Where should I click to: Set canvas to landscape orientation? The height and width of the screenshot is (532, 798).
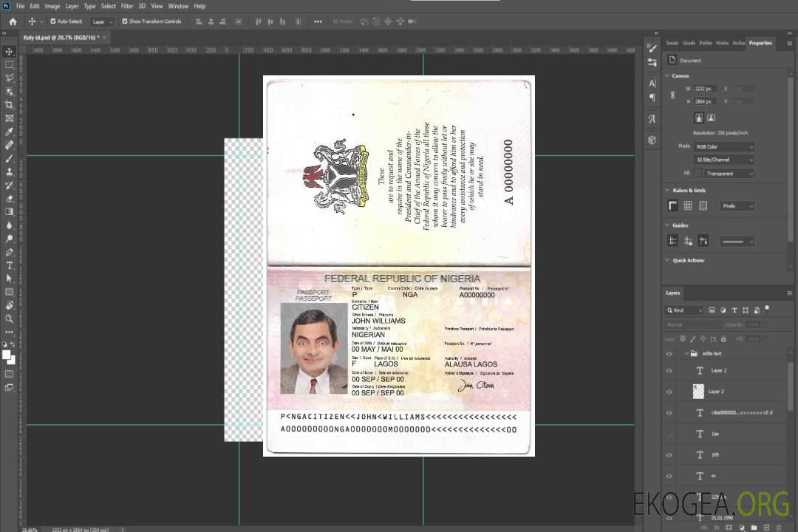711,118
